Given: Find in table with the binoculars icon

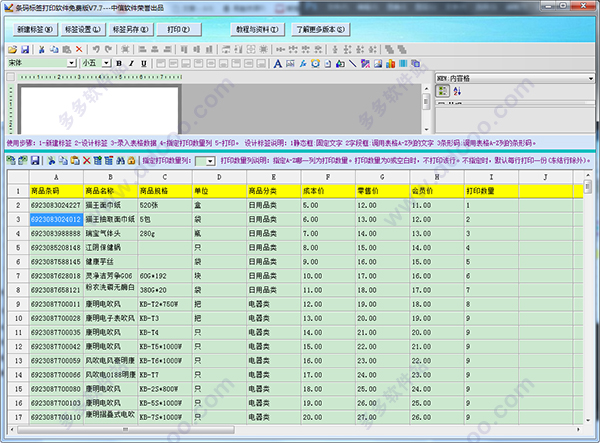Looking at the screenshot, I should (121, 161).
